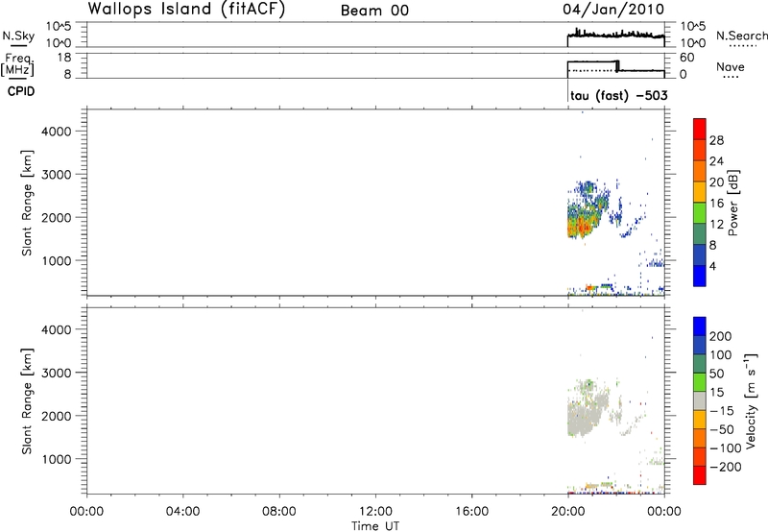The image size is (768, 532).
Task: Pick the teal Power segment between 8 and 12
Action: tap(700, 233)
